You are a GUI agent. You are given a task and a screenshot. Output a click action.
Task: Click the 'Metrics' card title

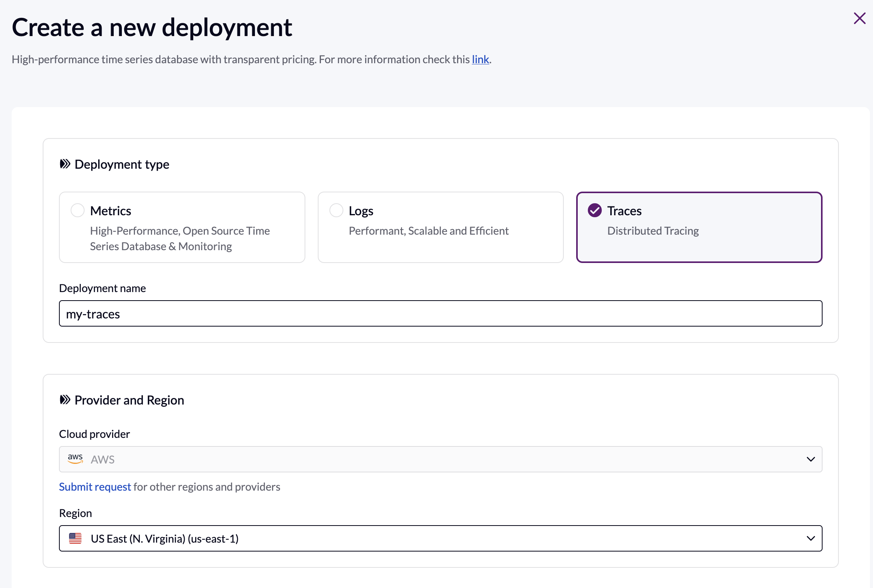pos(111,211)
